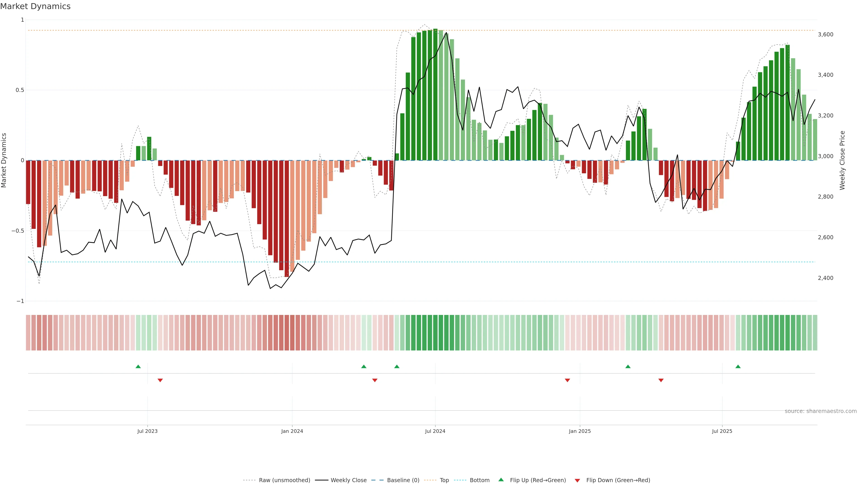Click the rightmost green flip-up triangle marker
Viewport: 868px width, 488px height.
(738, 366)
